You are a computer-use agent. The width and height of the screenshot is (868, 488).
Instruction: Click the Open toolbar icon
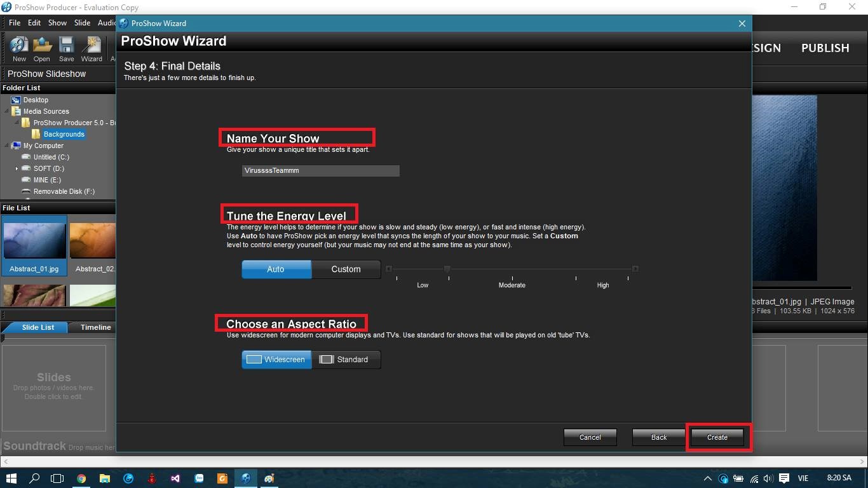tap(42, 49)
